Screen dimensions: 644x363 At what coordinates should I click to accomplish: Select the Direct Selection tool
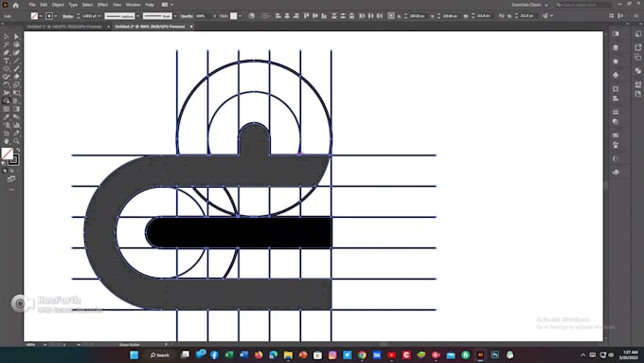[16, 37]
